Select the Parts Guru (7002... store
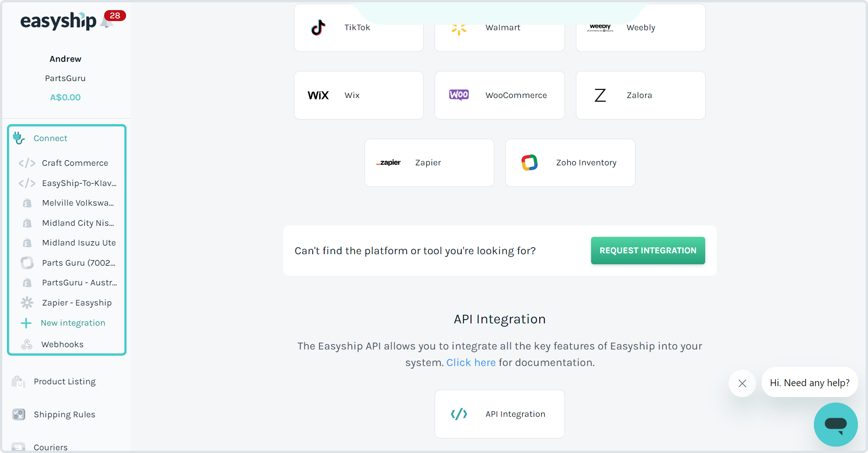The image size is (868, 453). click(x=78, y=263)
